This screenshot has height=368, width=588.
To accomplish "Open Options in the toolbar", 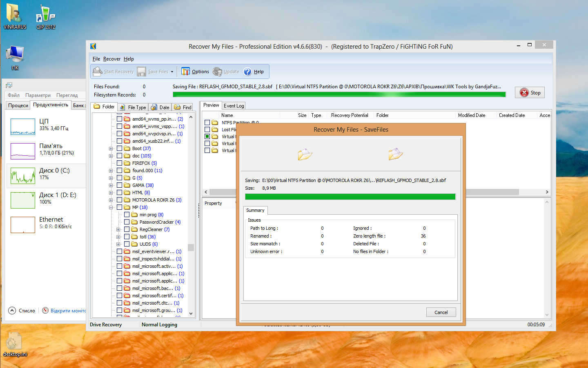I will [195, 72].
